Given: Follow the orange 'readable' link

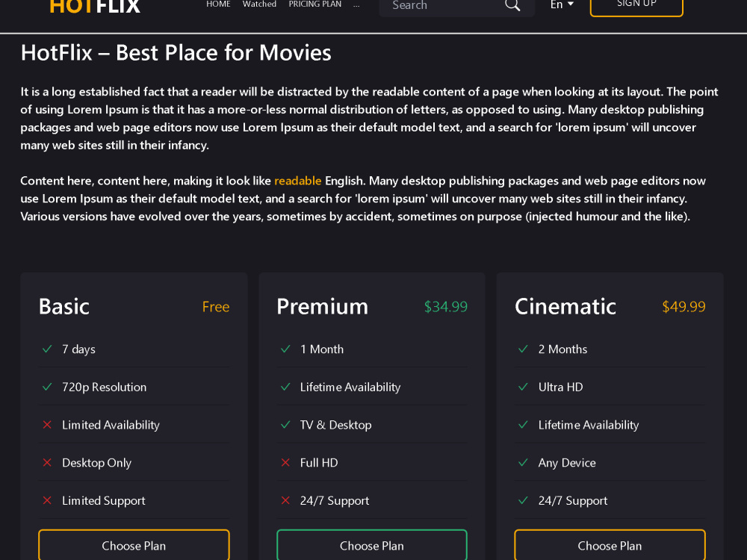Looking at the screenshot, I should point(298,181).
